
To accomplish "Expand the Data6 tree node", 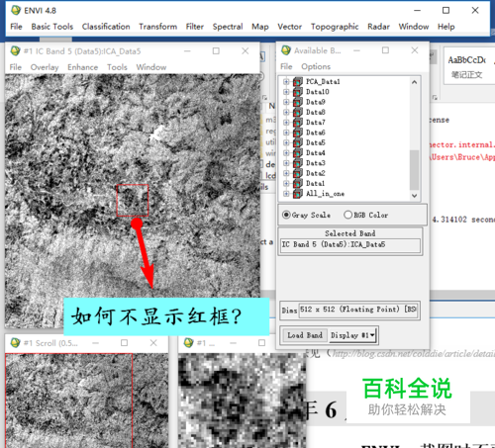I will (286, 133).
